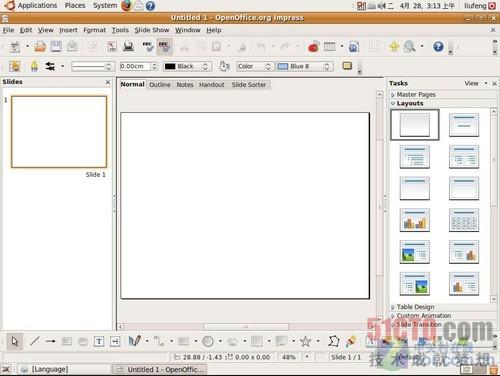The width and height of the screenshot is (500, 376).
Task: Click the Zoom magnifier icon
Action: [x=409, y=46]
